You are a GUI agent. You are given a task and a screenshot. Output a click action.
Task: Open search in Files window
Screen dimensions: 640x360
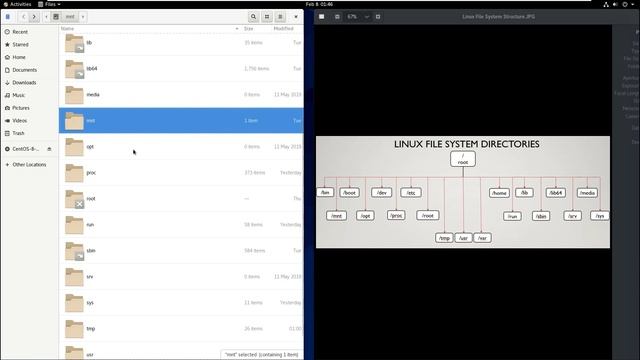[x=253, y=17]
